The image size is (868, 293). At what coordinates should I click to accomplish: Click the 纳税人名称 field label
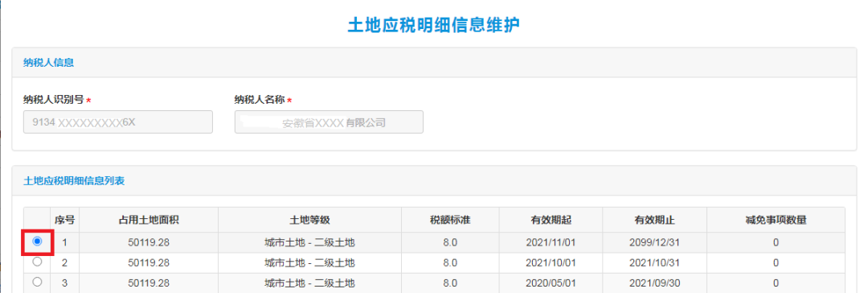(260, 100)
